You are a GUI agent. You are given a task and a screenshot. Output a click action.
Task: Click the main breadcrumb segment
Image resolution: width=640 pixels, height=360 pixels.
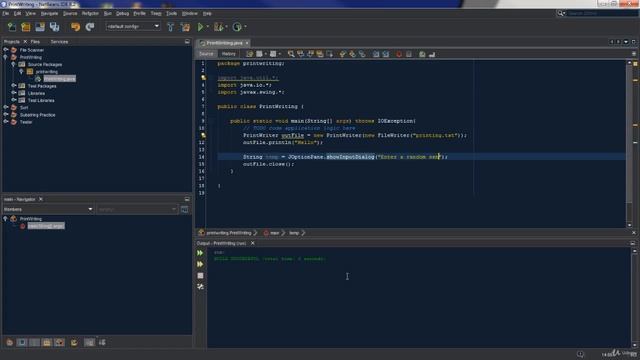tap(274, 233)
